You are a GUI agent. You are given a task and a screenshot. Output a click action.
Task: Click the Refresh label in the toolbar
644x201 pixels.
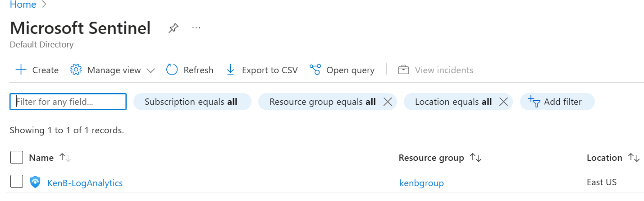coord(198,70)
